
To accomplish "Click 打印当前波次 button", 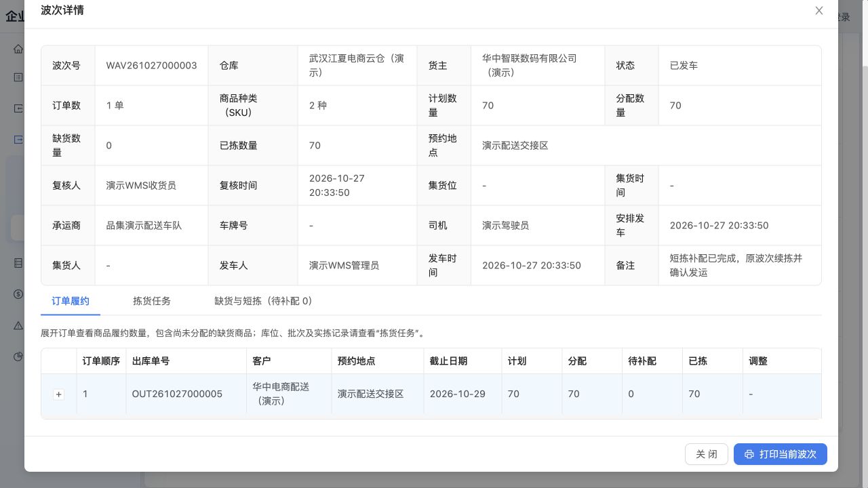I will [781, 454].
